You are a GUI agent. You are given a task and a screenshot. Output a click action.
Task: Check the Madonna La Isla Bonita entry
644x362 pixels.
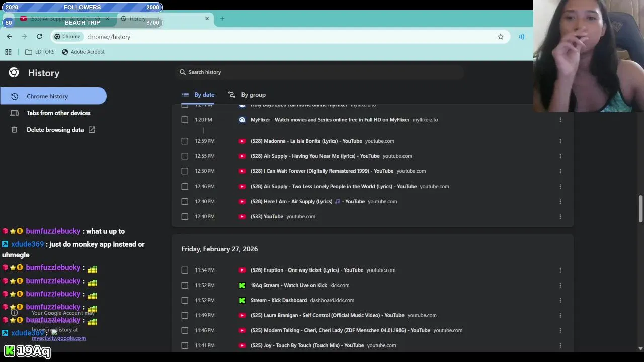click(x=185, y=141)
